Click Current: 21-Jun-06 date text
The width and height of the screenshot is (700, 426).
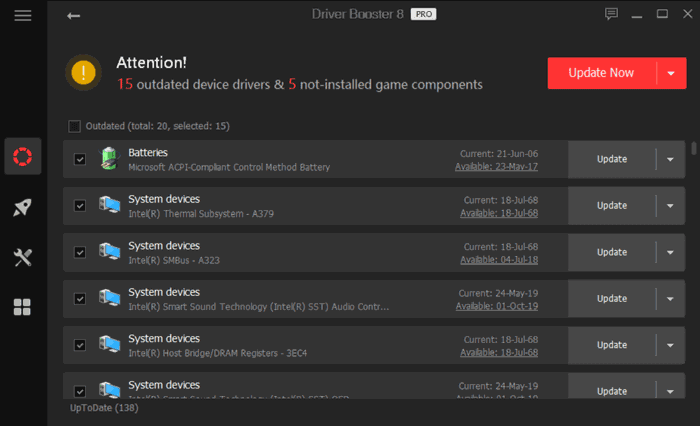[499, 154]
